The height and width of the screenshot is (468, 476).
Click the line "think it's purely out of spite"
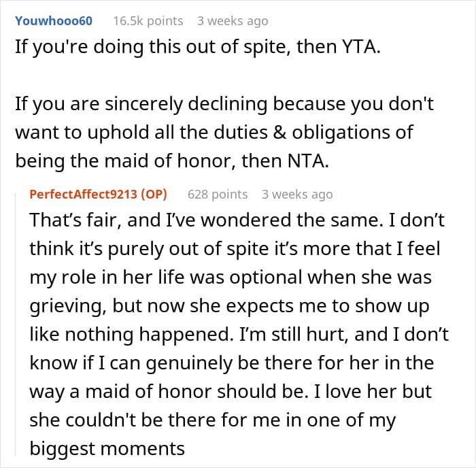point(235,249)
